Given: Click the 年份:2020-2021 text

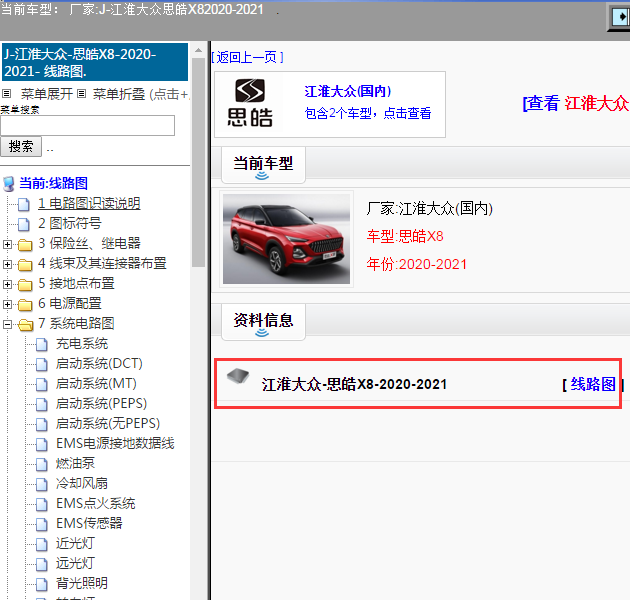Looking at the screenshot, I should pyautogui.click(x=417, y=264).
